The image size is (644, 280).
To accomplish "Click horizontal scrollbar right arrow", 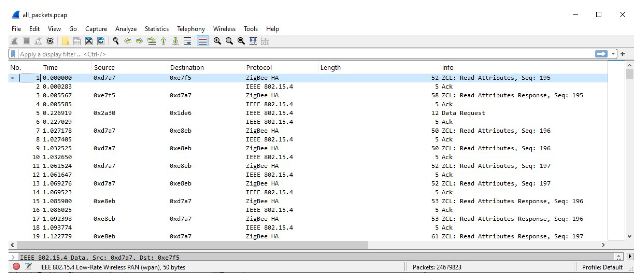I will tap(603, 245).
